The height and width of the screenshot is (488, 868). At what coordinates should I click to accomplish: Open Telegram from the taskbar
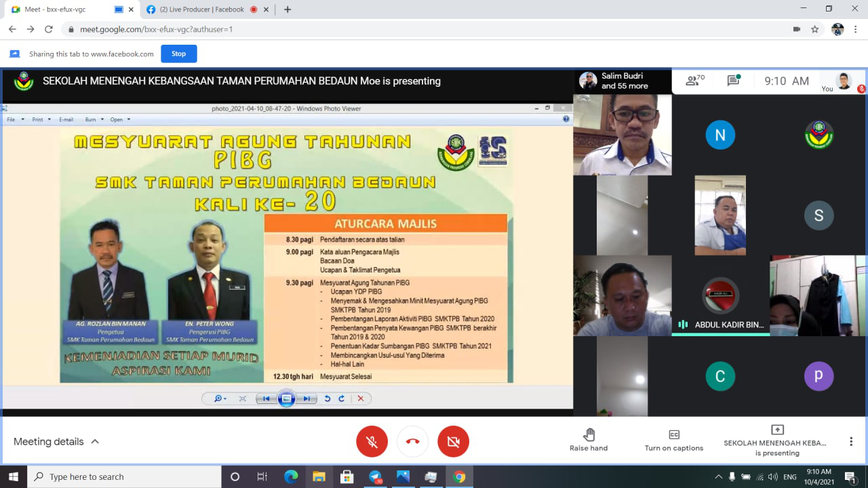pyautogui.click(x=375, y=476)
